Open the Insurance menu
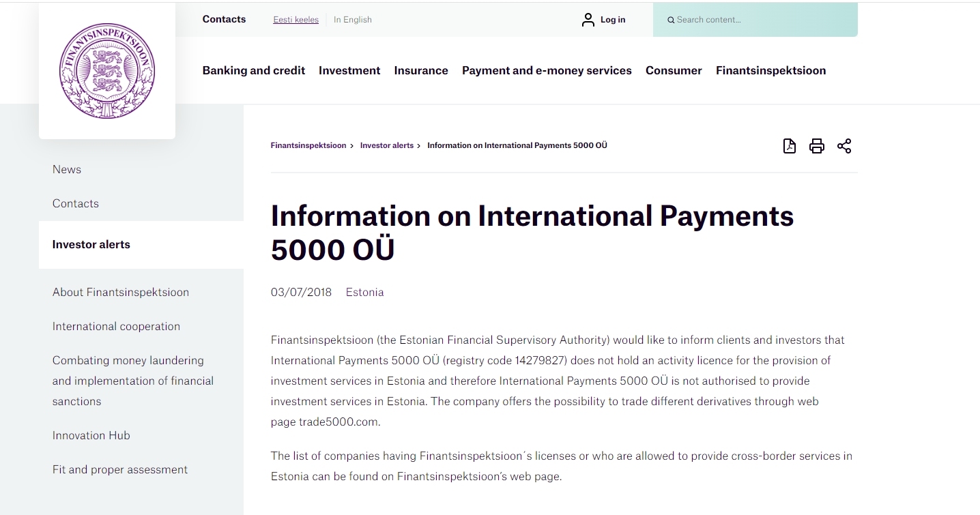The image size is (980, 515). click(421, 70)
